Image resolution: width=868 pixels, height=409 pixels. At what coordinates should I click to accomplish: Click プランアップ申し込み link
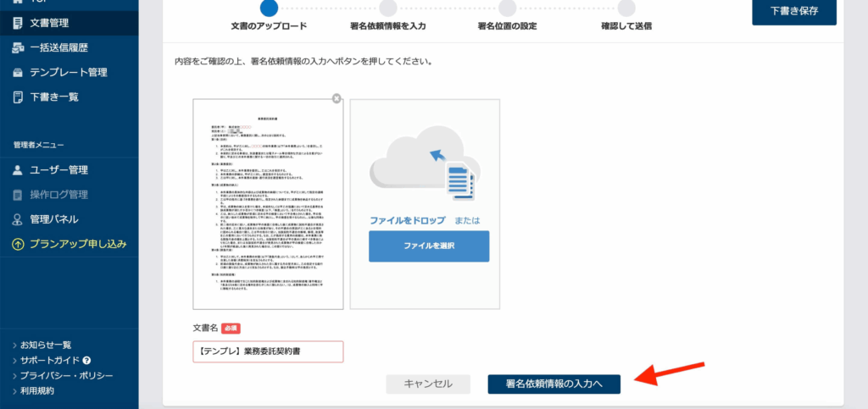tap(78, 244)
